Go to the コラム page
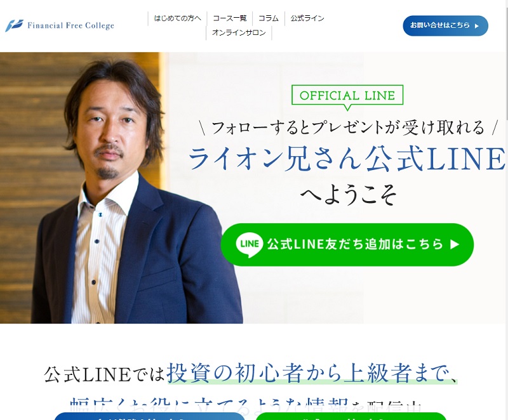The height and width of the screenshot is (420, 508). (x=268, y=18)
